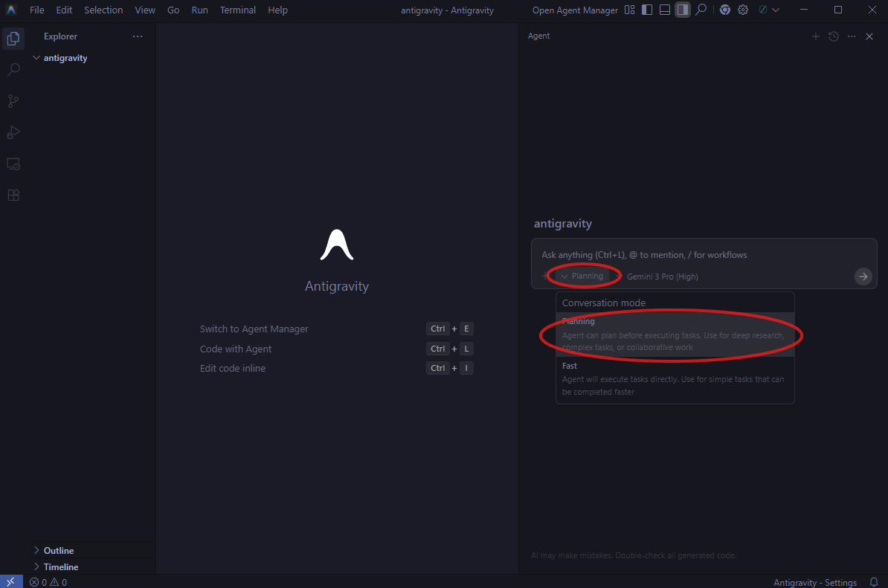Close the Agent panel
888x588 pixels.
(x=869, y=36)
